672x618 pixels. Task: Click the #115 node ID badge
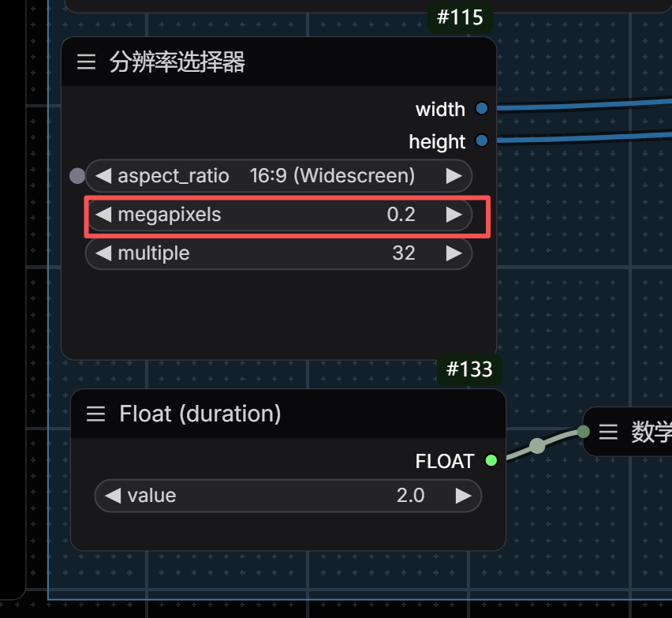460,17
